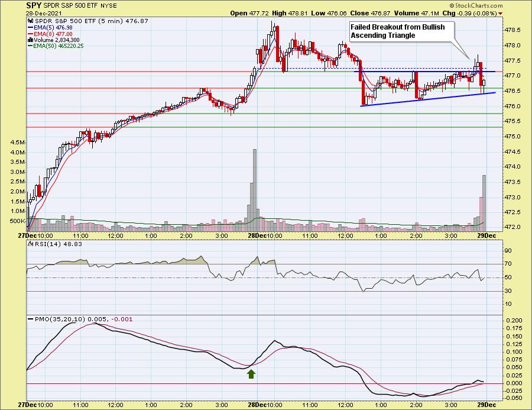This screenshot has width=532, height=410.
Task: Click the 30 level on RSI axis
Action: [508, 291]
